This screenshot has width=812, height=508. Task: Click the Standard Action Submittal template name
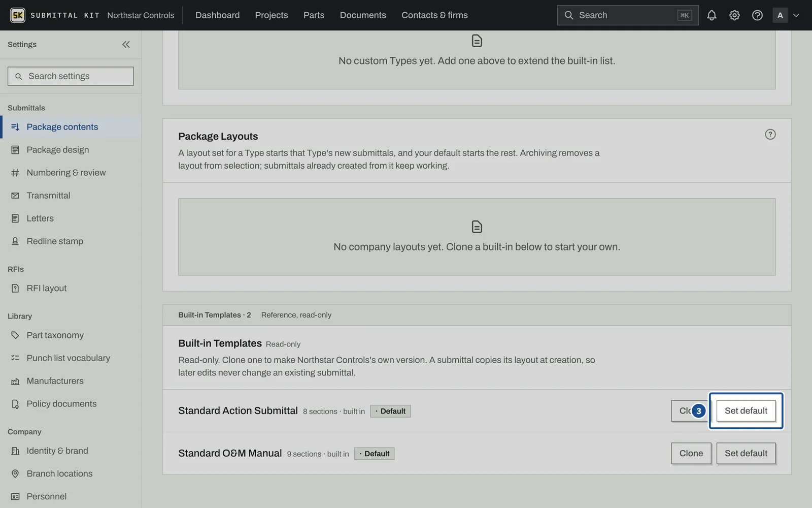click(238, 410)
